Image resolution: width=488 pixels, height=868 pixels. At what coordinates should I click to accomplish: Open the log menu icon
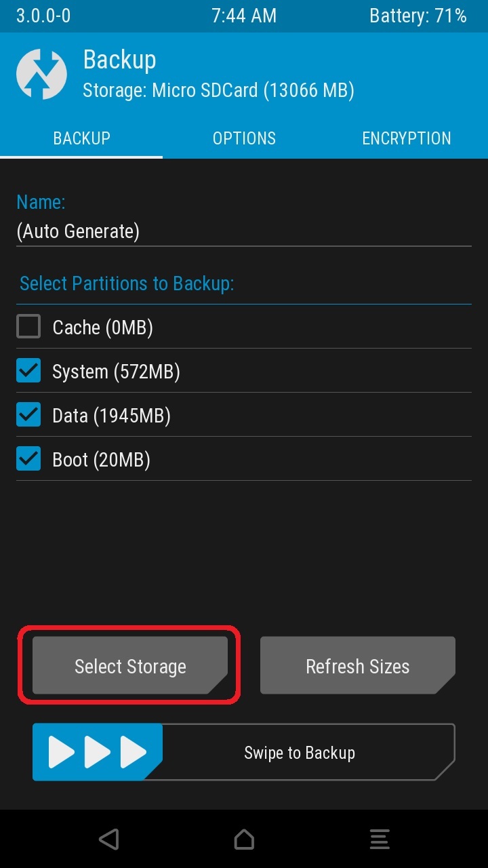[x=379, y=839]
